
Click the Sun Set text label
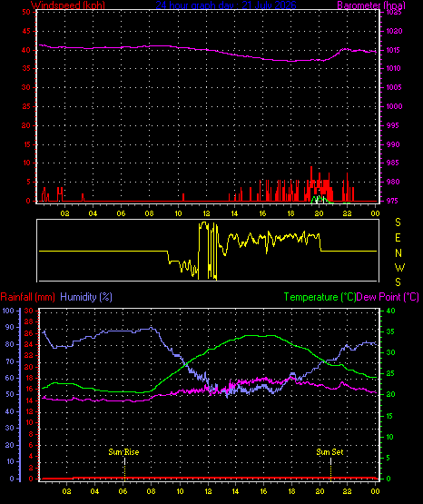(x=330, y=452)
